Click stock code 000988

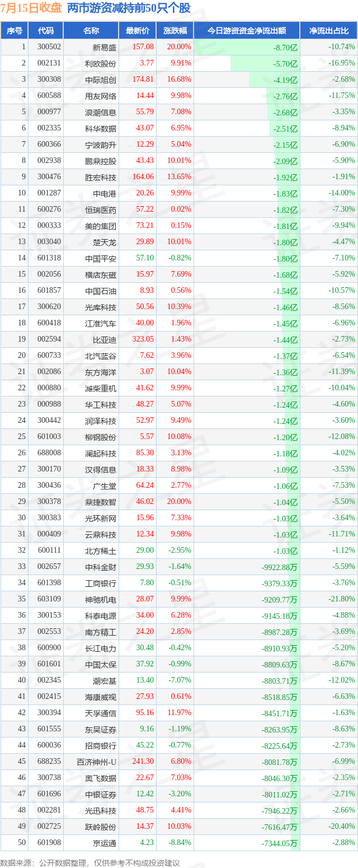pyautogui.click(x=49, y=404)
